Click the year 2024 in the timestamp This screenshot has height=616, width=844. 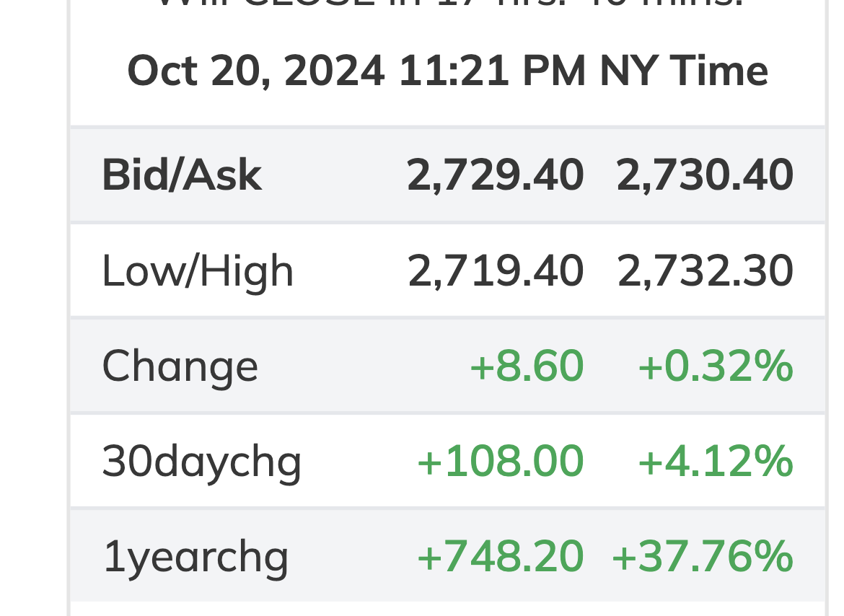point(333,71)
